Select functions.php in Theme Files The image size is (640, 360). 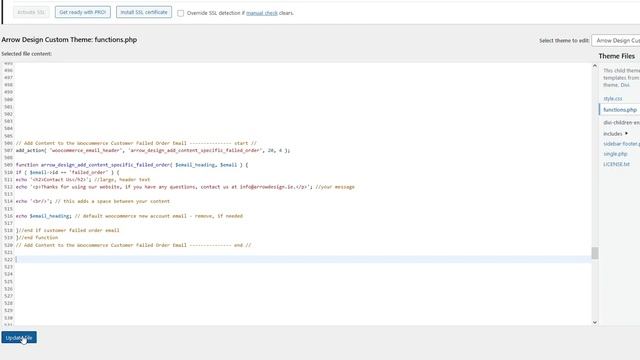coord(620,110)
